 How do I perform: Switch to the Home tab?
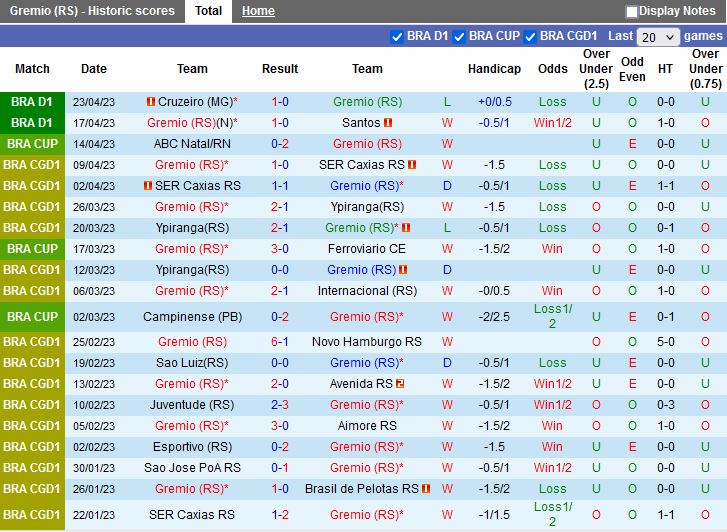click(258, 11)
